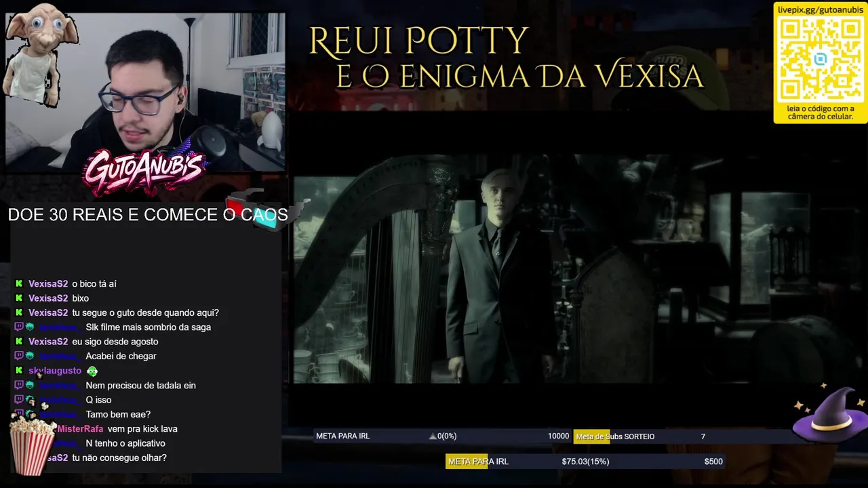
Task: Click the Twitch badge on the "Q isso" row
Action: pyautogui.click(x=19, y=400)
